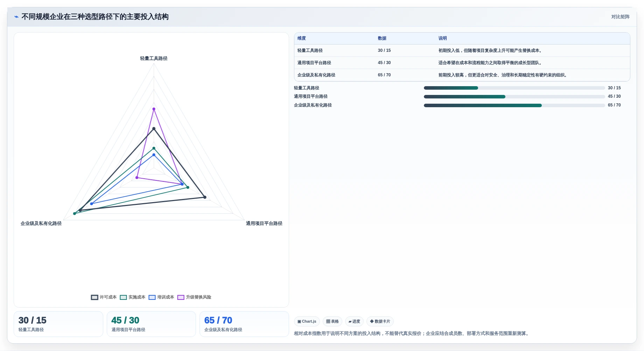Select the 进度 tag chip
Screen dimensions: 644x351
tap(354, 321)
